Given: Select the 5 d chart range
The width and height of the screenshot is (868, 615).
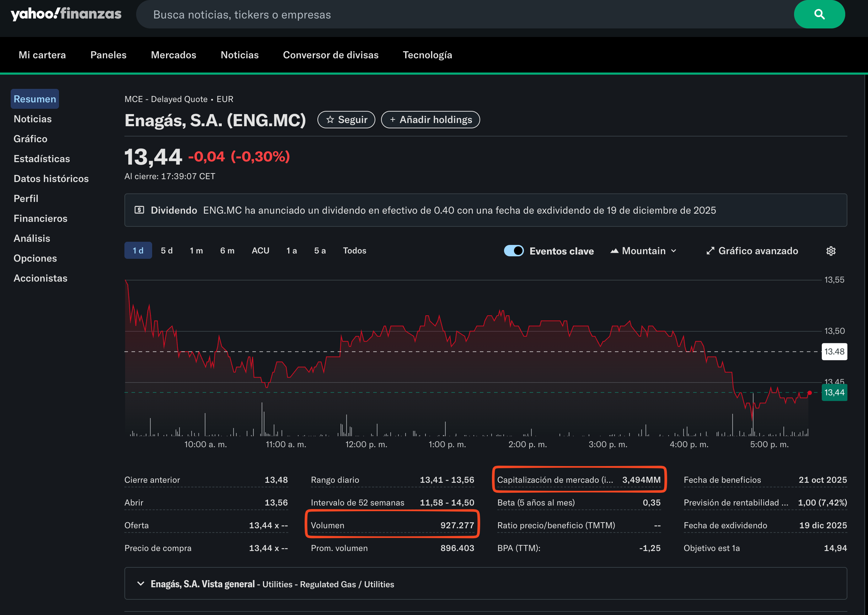Looking at the screenshot, I should [167, 251].
